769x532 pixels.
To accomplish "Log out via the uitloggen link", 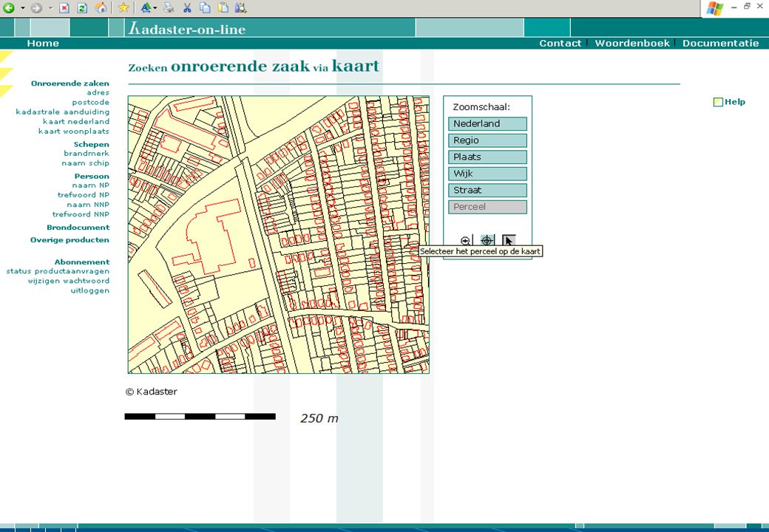I will point(89,290).
